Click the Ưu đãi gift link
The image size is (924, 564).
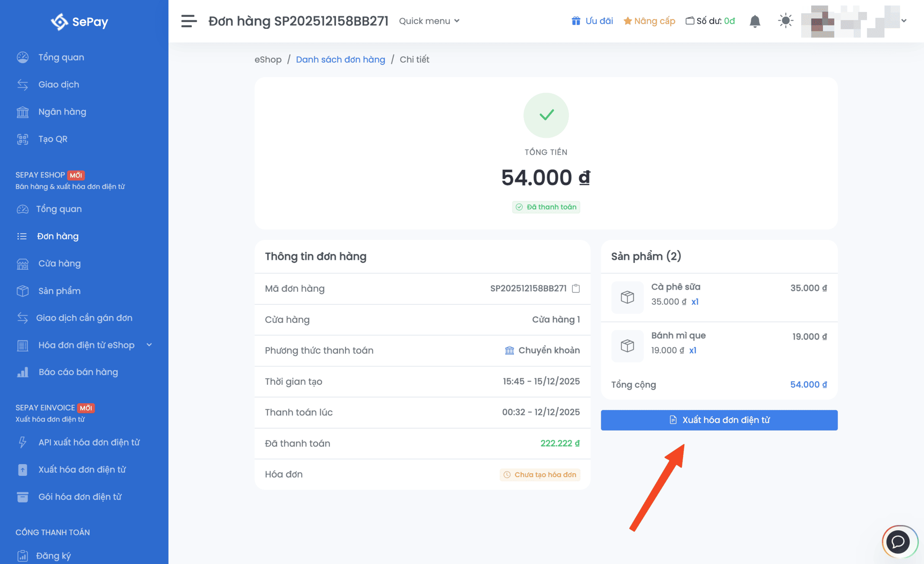click(592, 21)
